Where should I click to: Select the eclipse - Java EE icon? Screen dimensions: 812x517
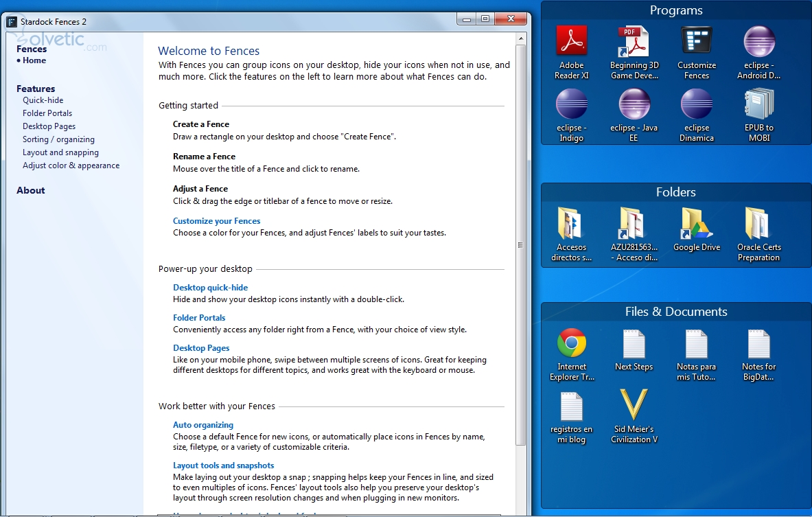click(x=634, y=115)
